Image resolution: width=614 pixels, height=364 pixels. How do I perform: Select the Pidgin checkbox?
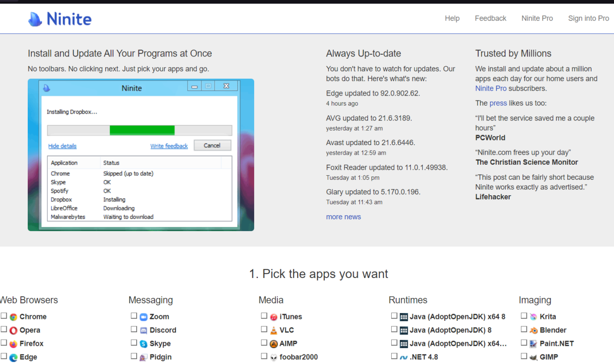tap(134, 356)
